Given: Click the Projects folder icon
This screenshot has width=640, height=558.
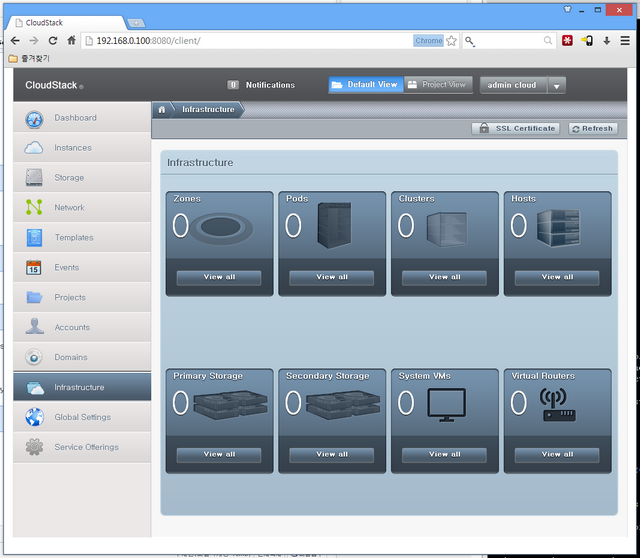Looking at the screenshot, I should (x=34, y=297).
